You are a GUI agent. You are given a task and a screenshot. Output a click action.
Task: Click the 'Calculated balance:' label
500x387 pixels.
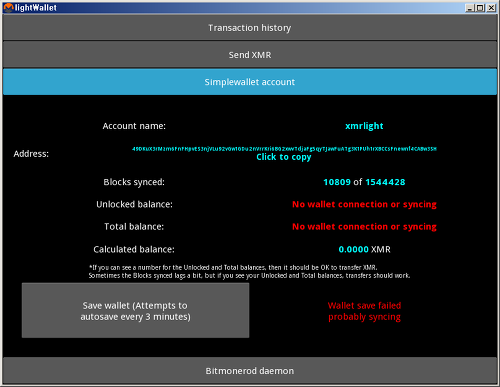click(134, 249)
